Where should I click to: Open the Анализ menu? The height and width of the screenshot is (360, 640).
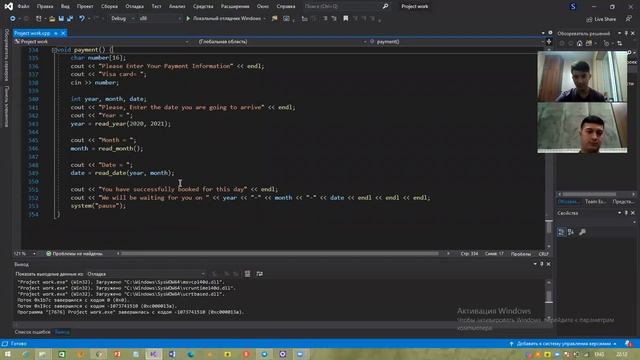(x=177, y=6)
